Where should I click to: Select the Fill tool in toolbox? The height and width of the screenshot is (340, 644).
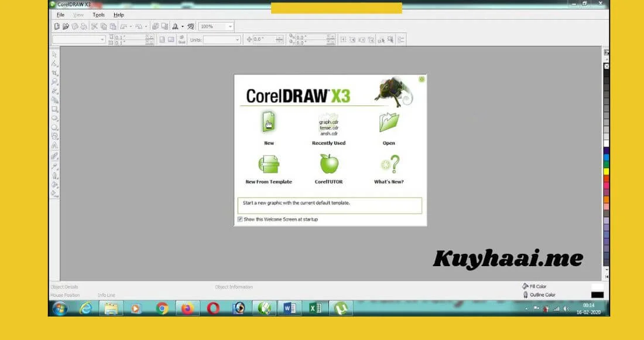(54, 184)
